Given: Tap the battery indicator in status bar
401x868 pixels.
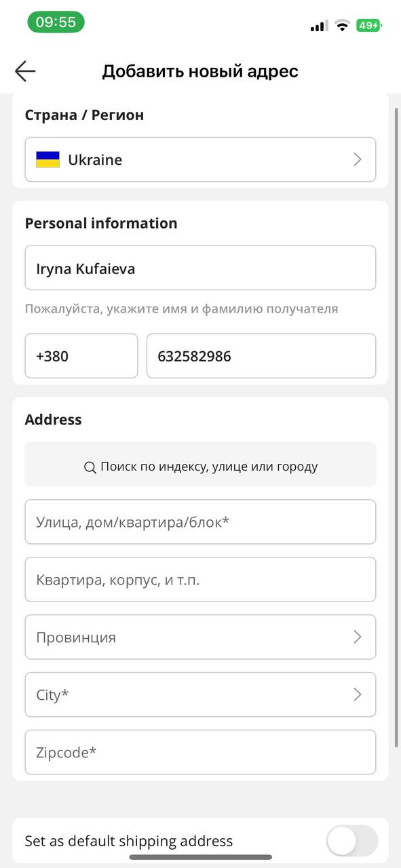Looking at the screenshot, I should [x=369, y=26].
